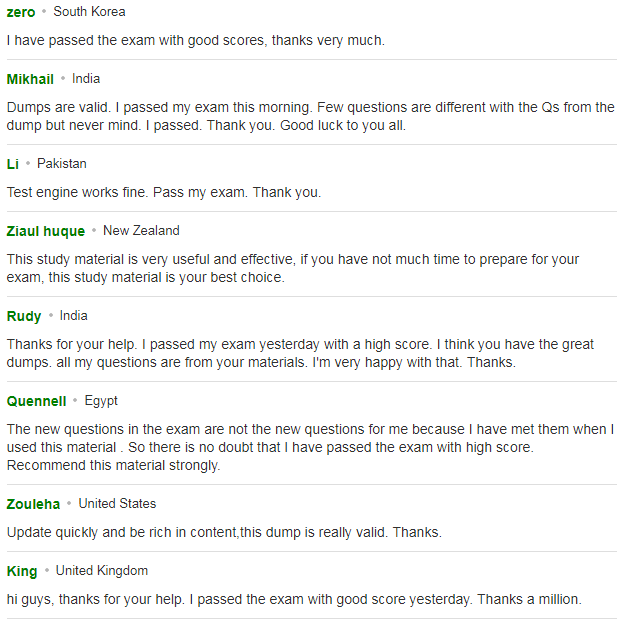The width and height of the screenshot is (623, 624).
Task: Select United Kingdom label beside King
Action: pos(102,571)
